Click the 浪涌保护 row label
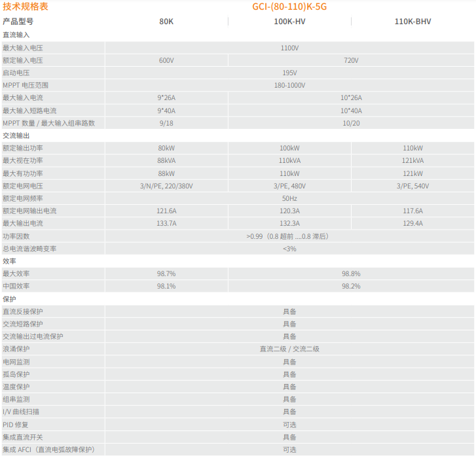The height and width of the screenshot is (456, 476). pyautogui.click(x=16, y=349)
